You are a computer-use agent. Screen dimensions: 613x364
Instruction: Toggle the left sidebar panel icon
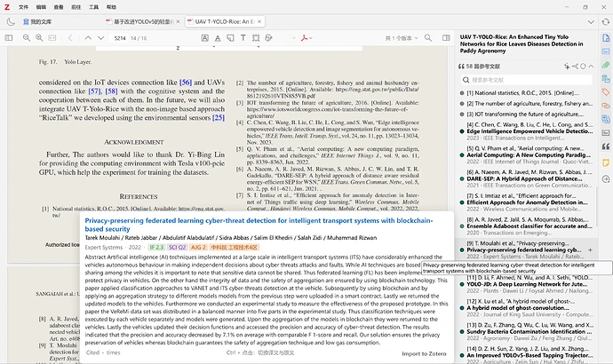pos(9,38)
